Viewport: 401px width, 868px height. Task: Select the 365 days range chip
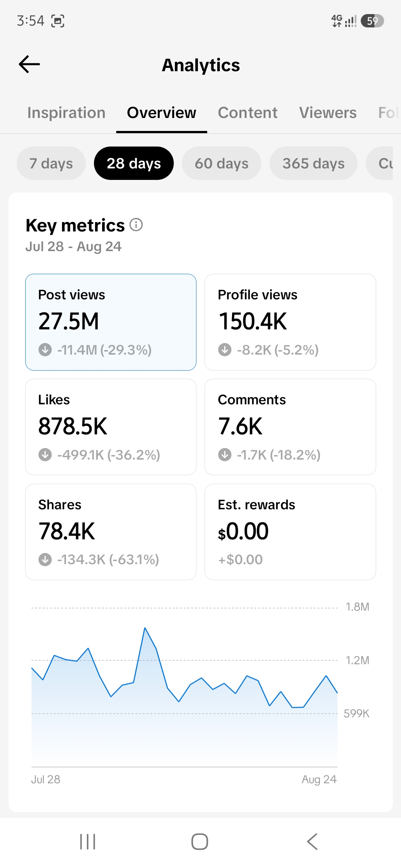[x=313, y=163]
